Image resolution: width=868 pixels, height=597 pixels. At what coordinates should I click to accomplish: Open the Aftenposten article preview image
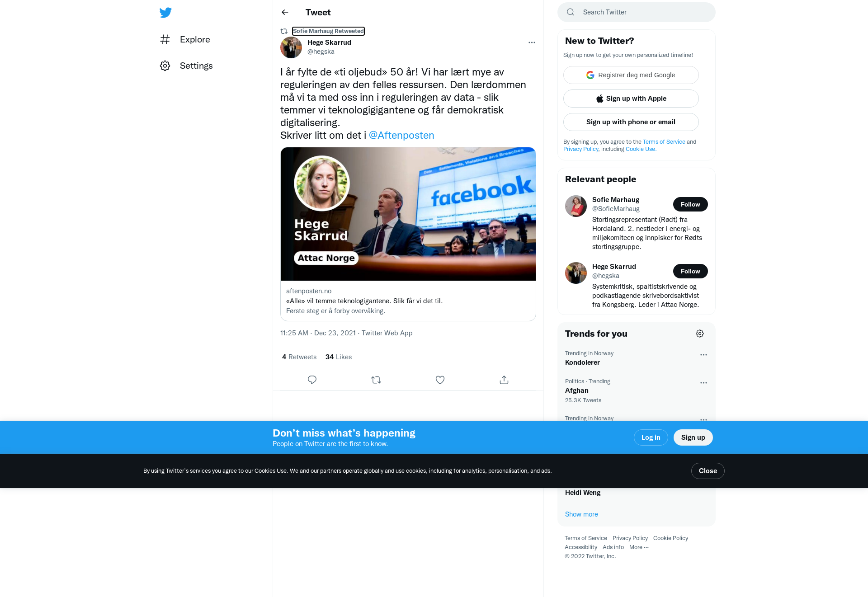pyautogui.click(x=408, y=214)
